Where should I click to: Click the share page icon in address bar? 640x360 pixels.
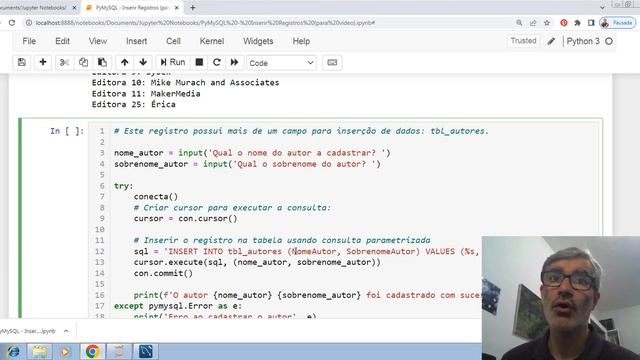pyautogui.click(x=533, y=23)
